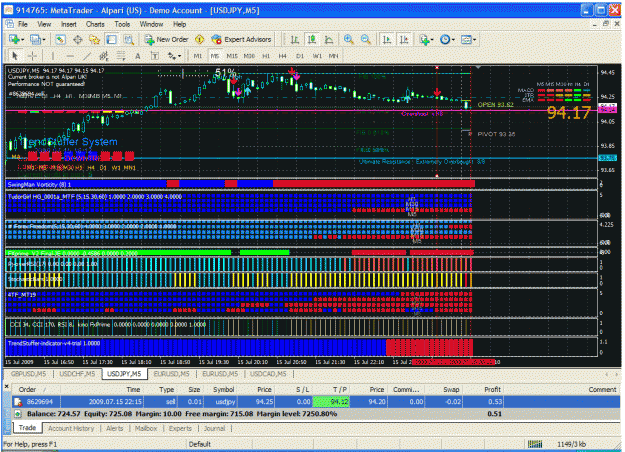Switch chart to line chart
The image size is (625, 452).
329,39
